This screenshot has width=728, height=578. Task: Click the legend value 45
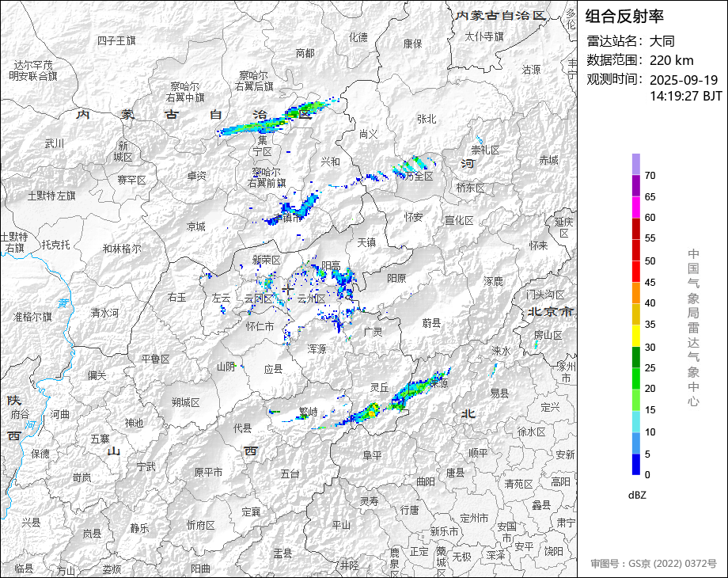(x=650, y=283)
